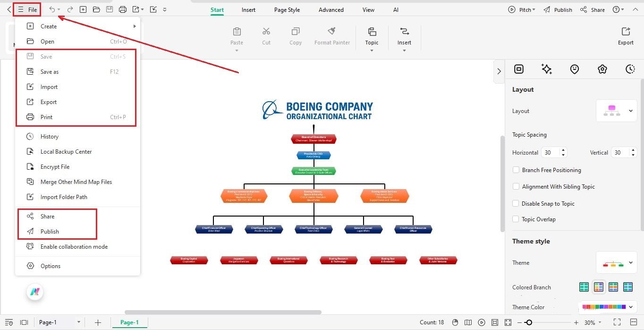Select Merge Other Mind Map Files
Viewport: 644px width, 330px height.
coord(78,182)
